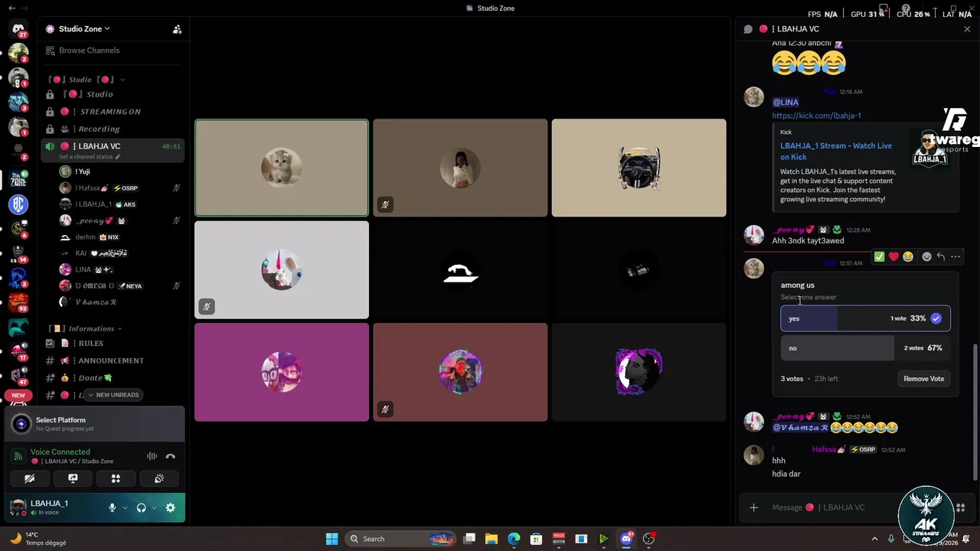The image size is (980, 551).
Task: Open Select Platform quest card
Action: [x=94, y=424]
